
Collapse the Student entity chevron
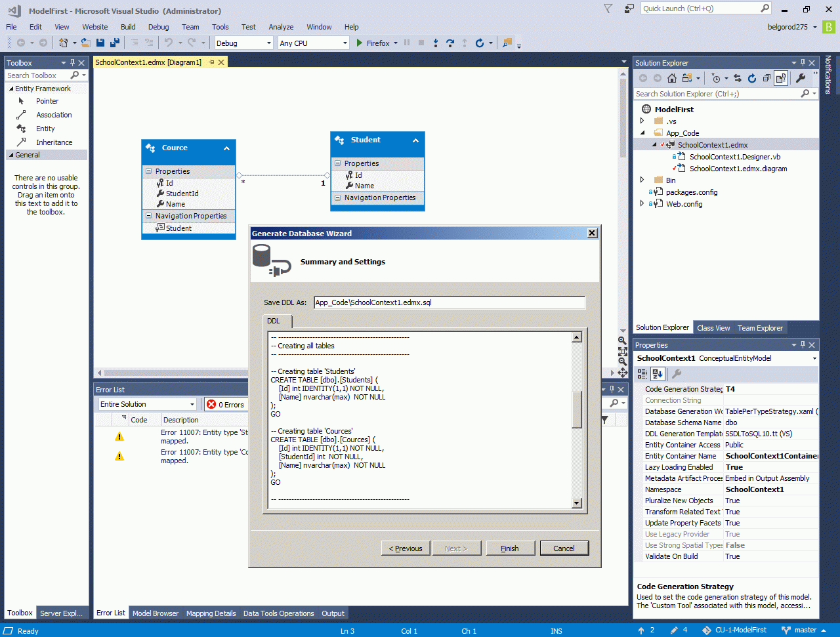(415, 140)
